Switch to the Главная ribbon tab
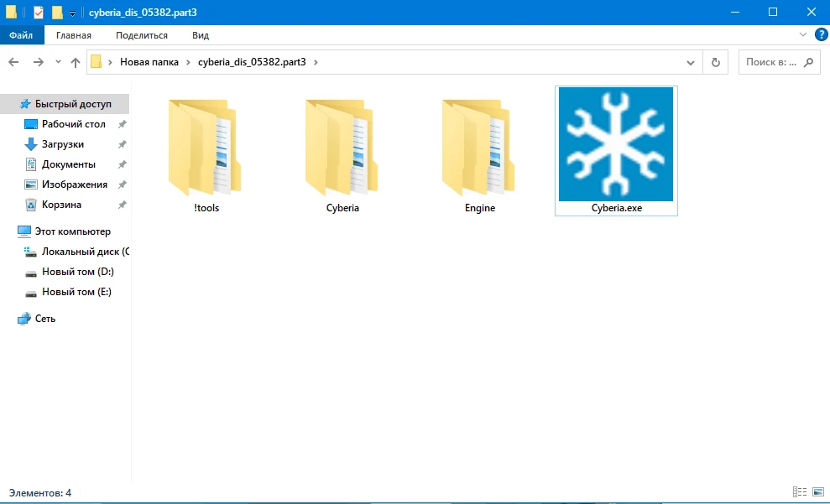830x504 pixels. 74,35
